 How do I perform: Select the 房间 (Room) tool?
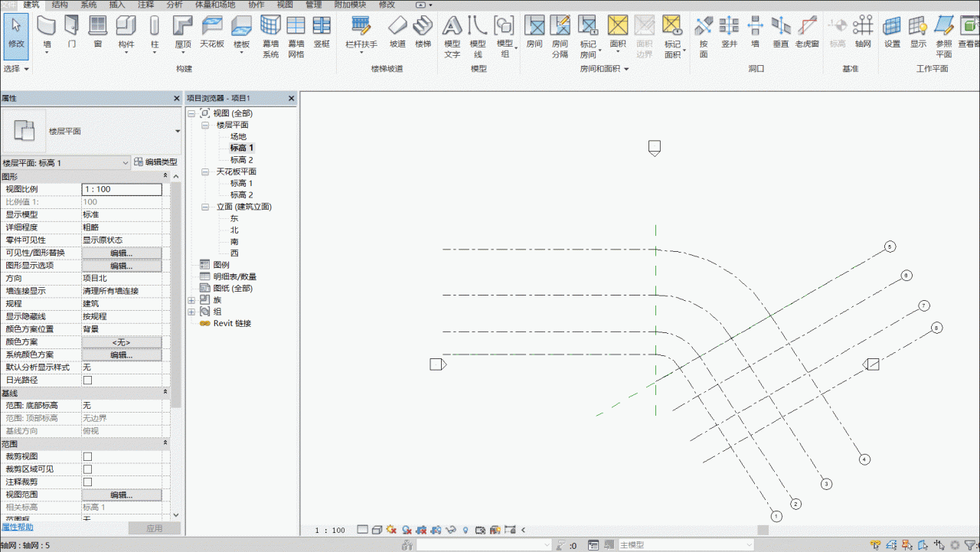(534, 34)
